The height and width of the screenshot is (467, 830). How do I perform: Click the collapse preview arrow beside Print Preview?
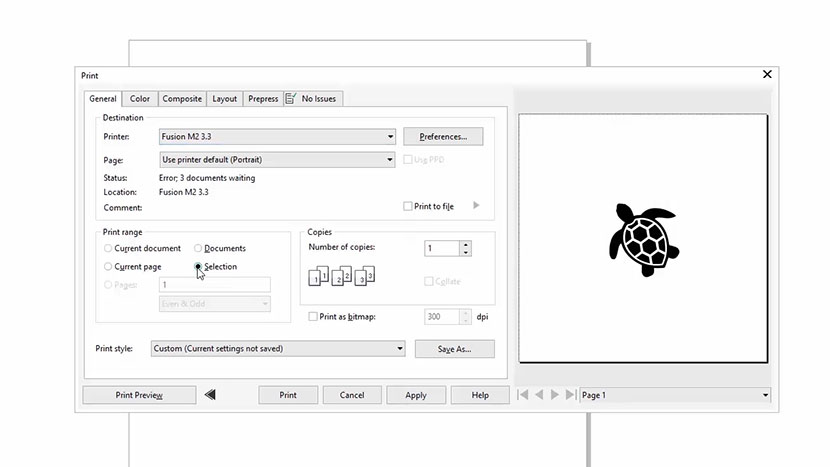210,395
